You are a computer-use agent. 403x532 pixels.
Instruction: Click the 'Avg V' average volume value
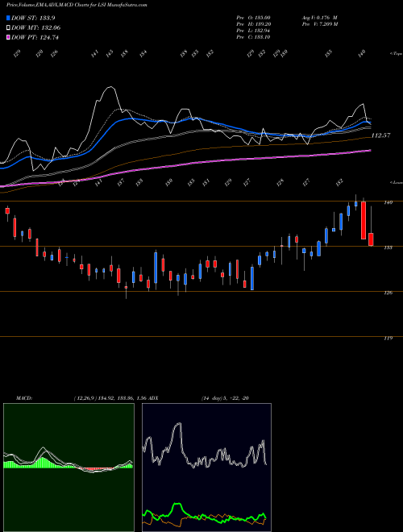pyautogui.click(x=319, y=17)
